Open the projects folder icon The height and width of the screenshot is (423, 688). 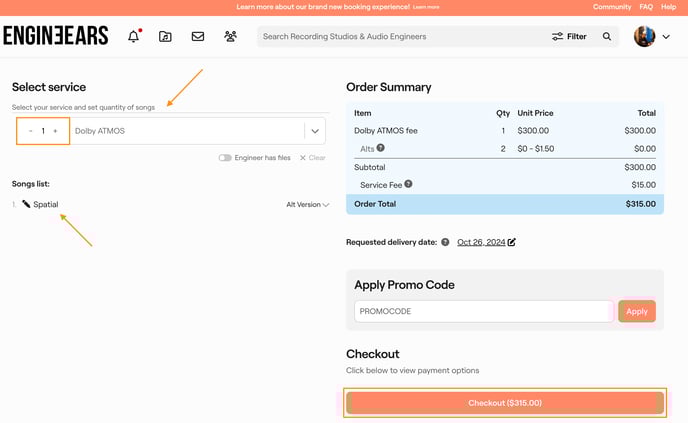[165, 37]
